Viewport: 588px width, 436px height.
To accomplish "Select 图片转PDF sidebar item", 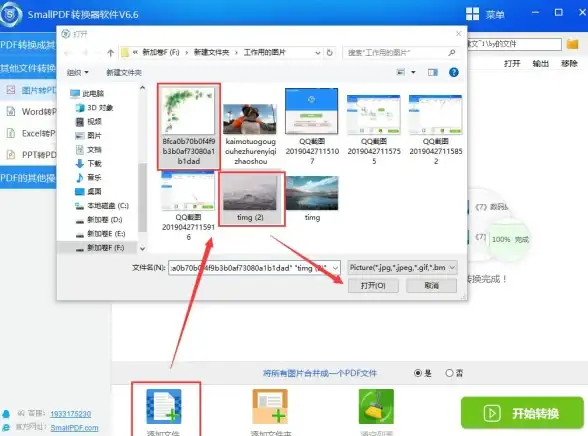I will click(x=28, y=90).
